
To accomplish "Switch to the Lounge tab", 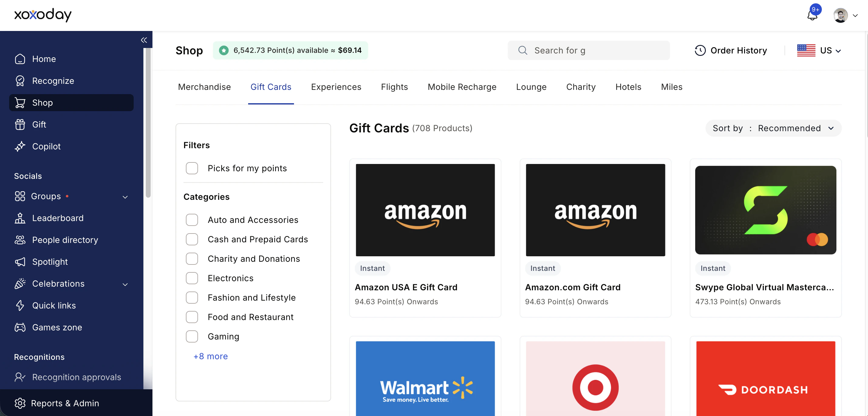I will (x=531, y=87).
